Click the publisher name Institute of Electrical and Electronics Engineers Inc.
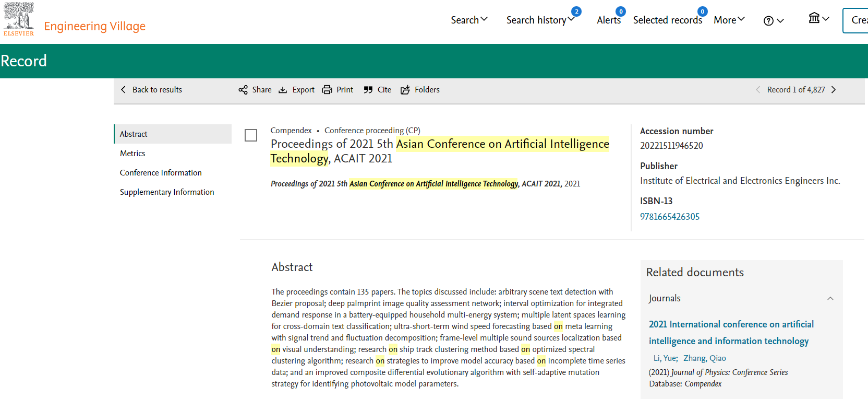The image size is (868, 399). coord(740,181)
